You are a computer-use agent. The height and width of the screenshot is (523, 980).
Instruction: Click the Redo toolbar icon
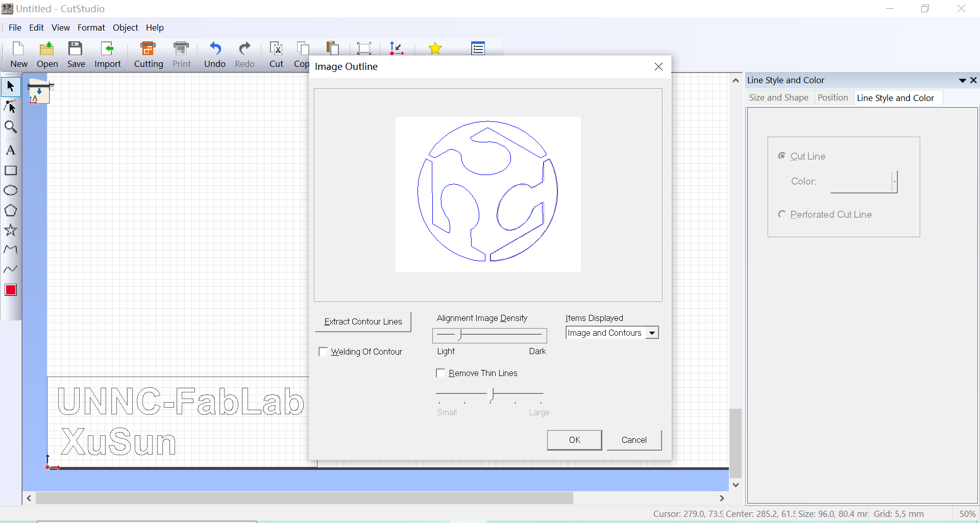pyautogui.click(x=244, y=55)
